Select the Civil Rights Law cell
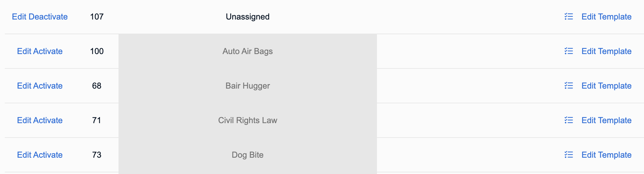Screen dimensions: 644x174 [248, 120]
